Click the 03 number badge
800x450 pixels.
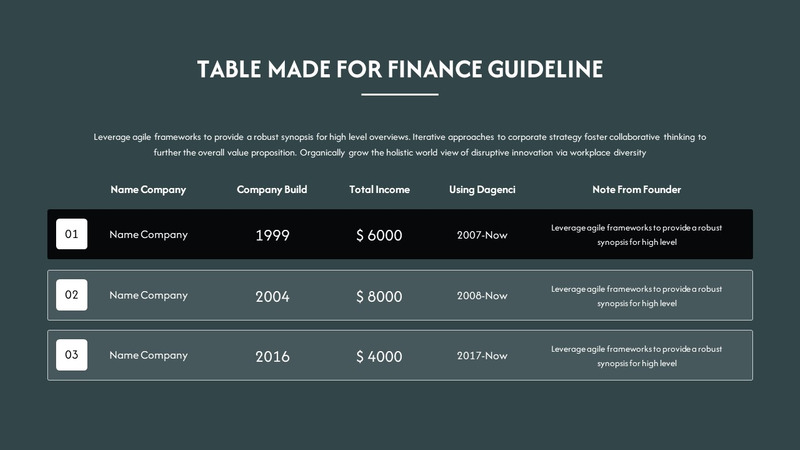point(71,355)
